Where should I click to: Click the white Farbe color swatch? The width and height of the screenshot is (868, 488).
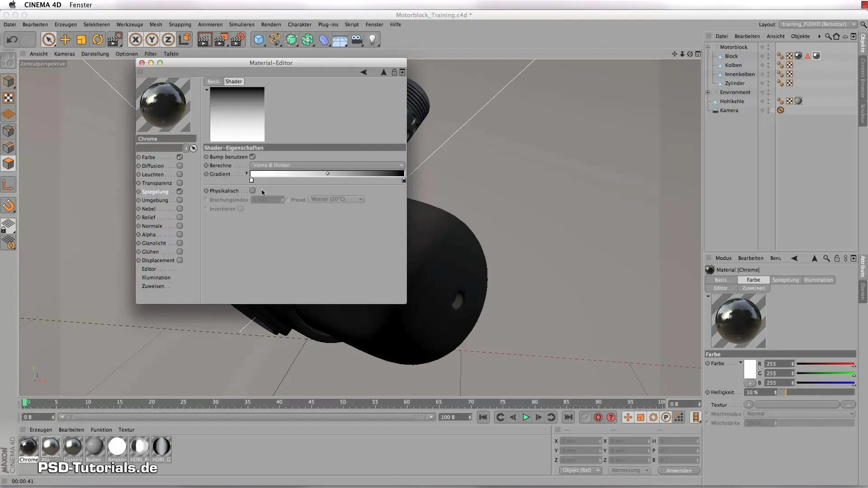click(750, 369)
